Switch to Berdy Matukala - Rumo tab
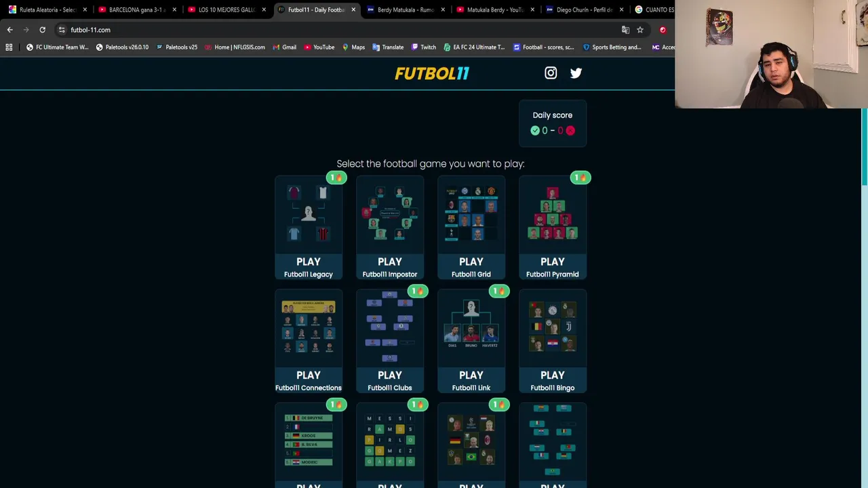The height and width of the screenshot is (488, 868). [x=406, y=9]
